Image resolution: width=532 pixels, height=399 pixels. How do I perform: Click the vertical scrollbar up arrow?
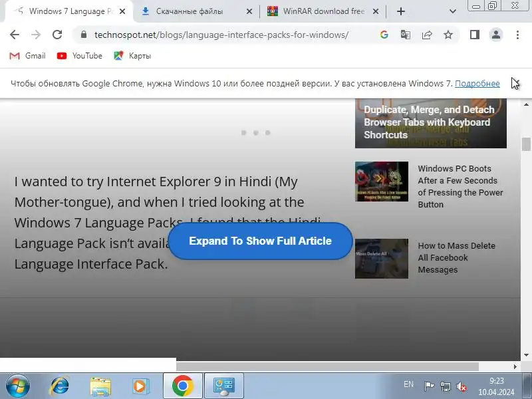tap(526, 104)
